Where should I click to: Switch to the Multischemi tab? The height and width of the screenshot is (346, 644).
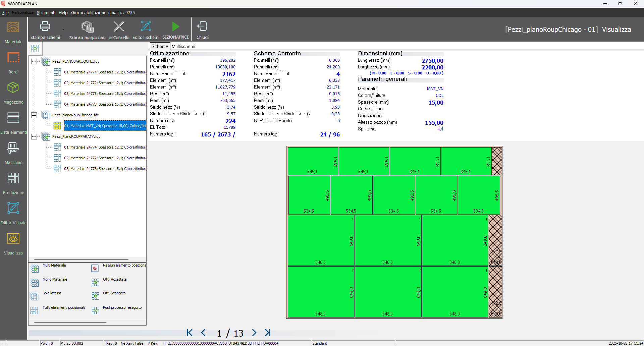(183, 46)
